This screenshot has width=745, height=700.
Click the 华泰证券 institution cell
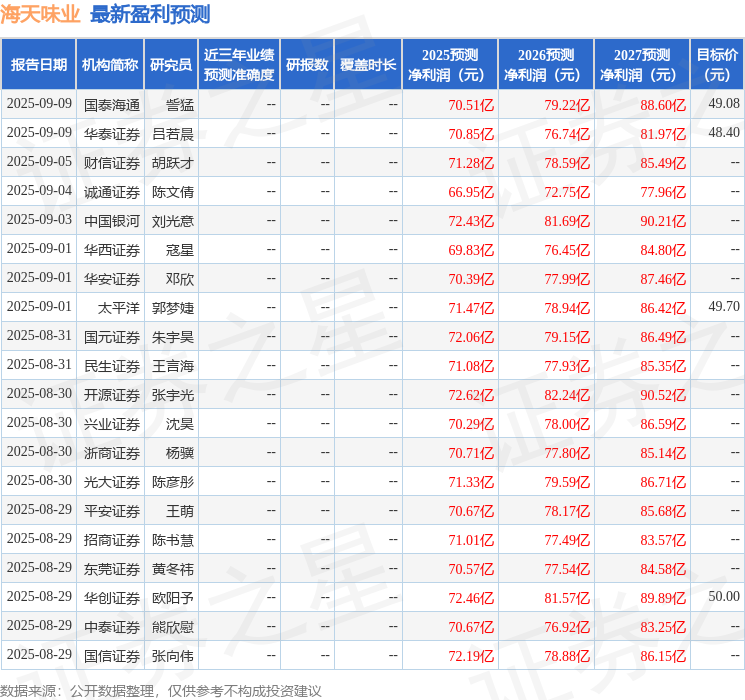point(112,134)
